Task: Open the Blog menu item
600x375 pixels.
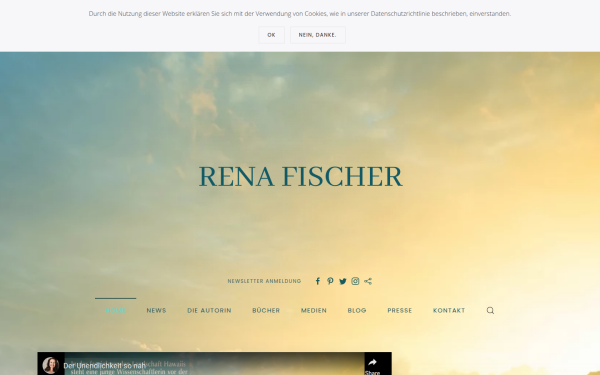Action: (357, 310)
